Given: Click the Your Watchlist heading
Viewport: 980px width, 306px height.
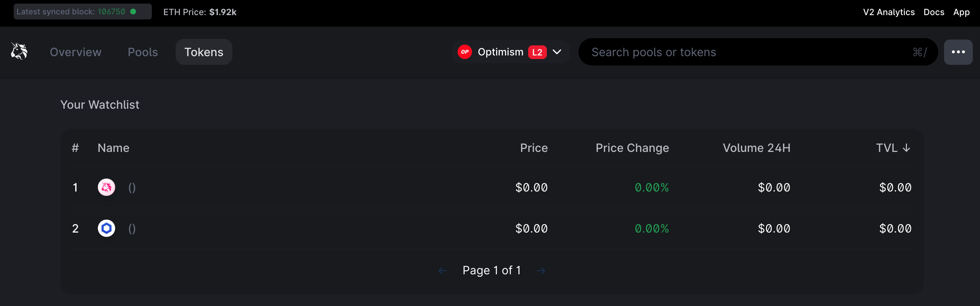Looking at the screenshot, I should click(100, 105).
